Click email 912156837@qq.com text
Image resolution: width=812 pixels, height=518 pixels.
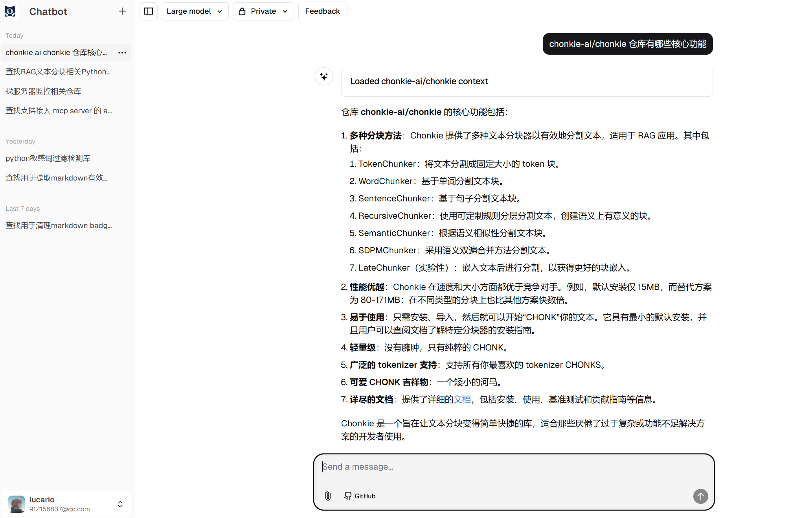point(60,509)
